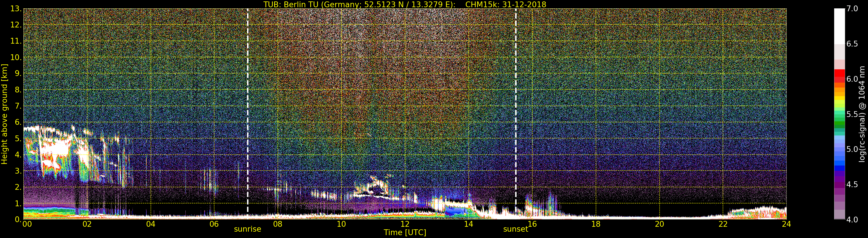Click the '7.0' value on the colorbar scale
The image size is (868, 238).
[852, 9]
